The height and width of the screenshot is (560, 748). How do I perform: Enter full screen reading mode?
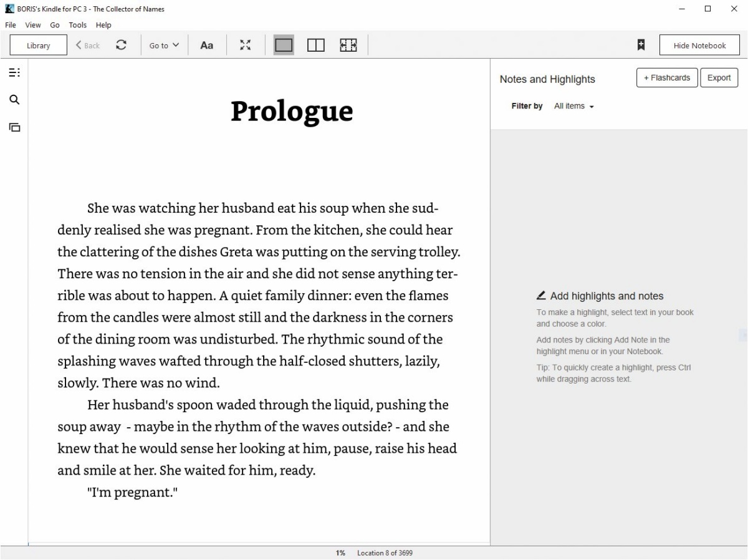246,45
